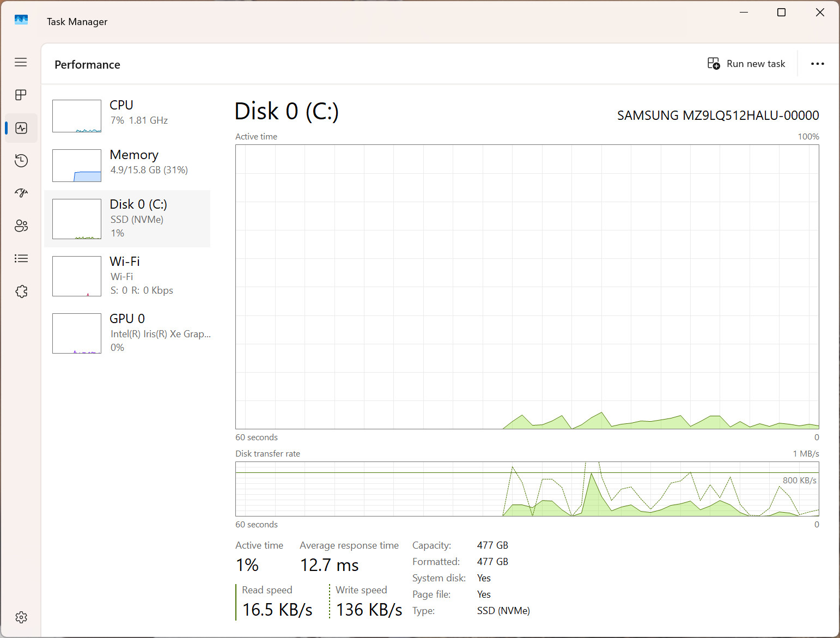Select the GPU 0 performance item

click(x=127, y=333)
